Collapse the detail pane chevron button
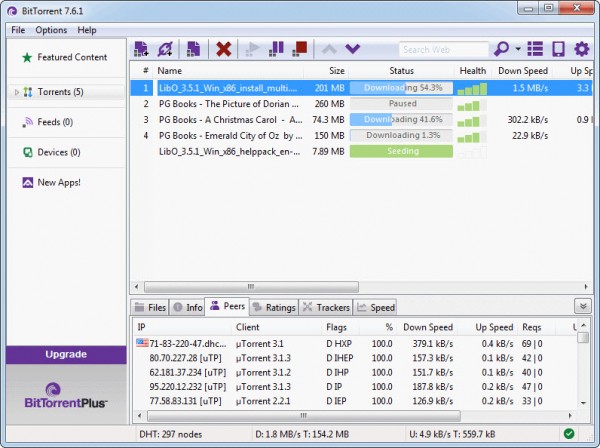This screenshot has height=448, width=600. pyautogui.click(x=583, y=306)
